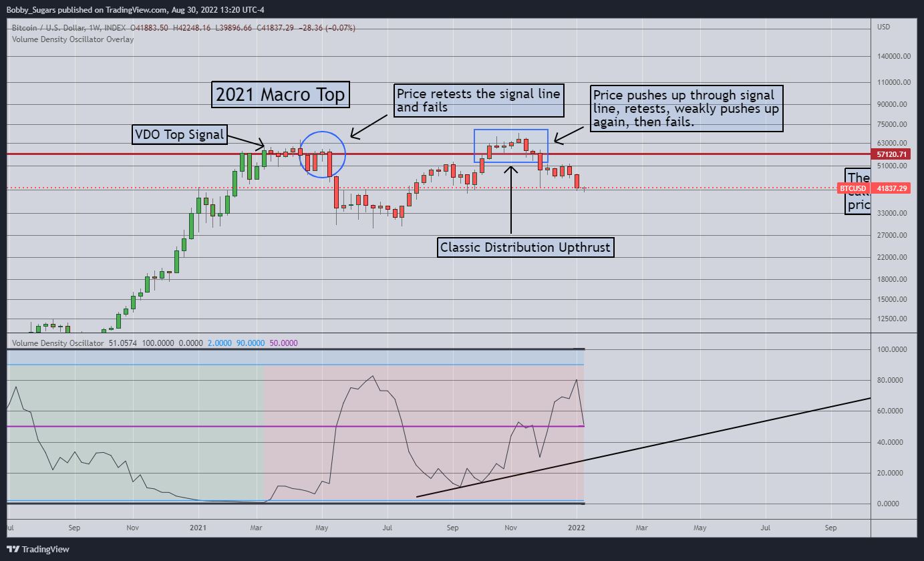Select 'Price retests the signal line and fails' note
Viewport: 924px width, 561px height.
point(478,100)
